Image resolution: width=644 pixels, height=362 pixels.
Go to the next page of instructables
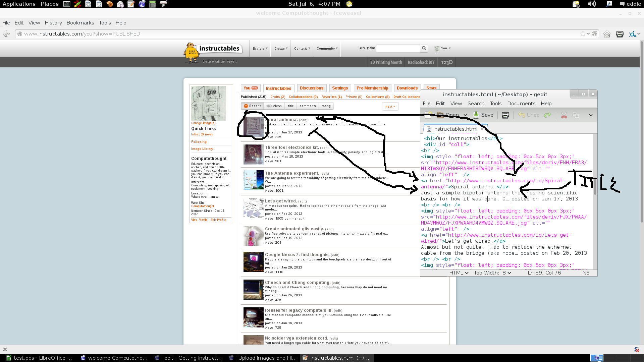point(390,107)
